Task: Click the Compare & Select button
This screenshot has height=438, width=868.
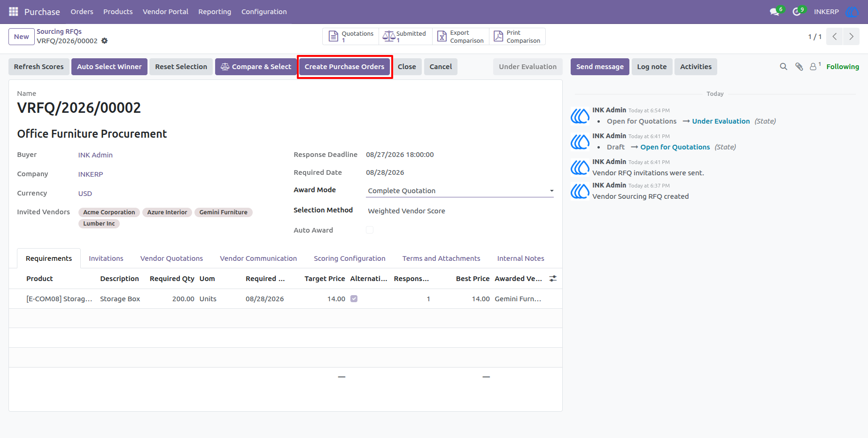Action: tap(256, 67)
